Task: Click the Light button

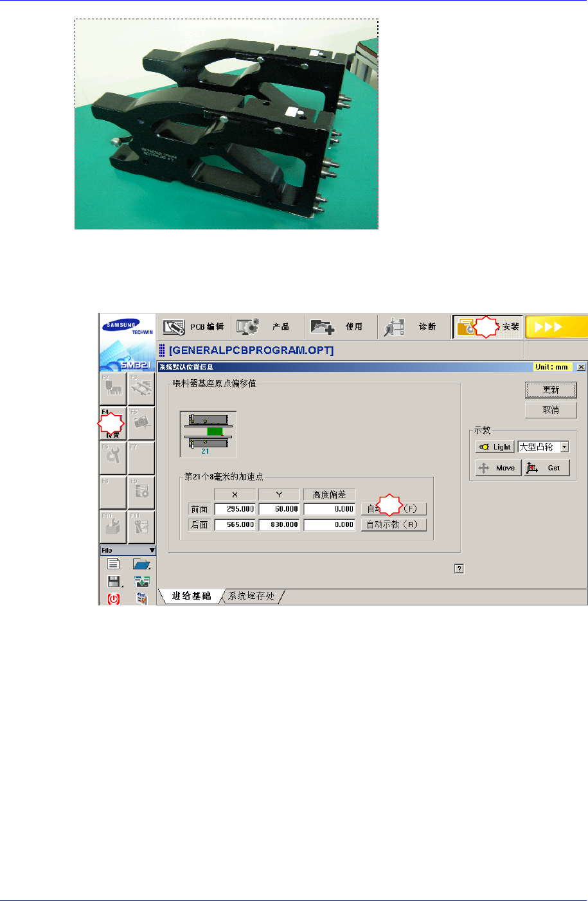Action: point(495,447)
